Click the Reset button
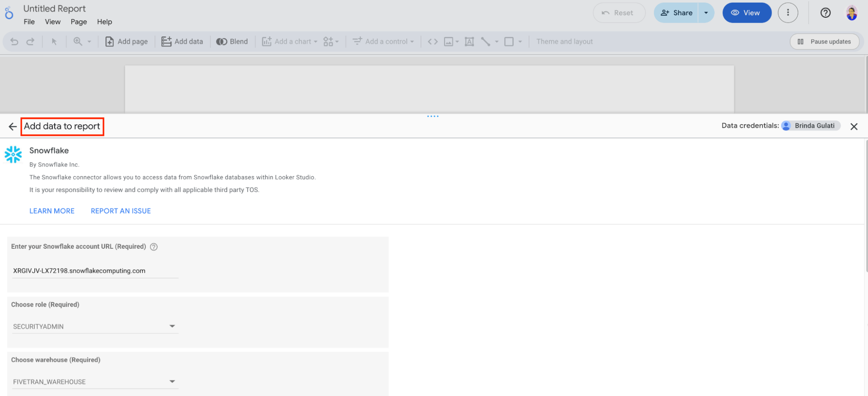 coord(619,13)
